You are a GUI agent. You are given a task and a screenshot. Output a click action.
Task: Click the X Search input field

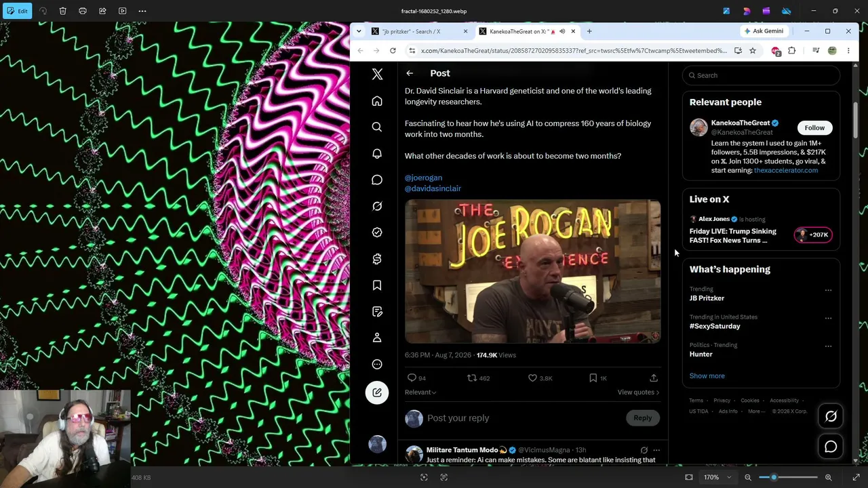point(761,75)
